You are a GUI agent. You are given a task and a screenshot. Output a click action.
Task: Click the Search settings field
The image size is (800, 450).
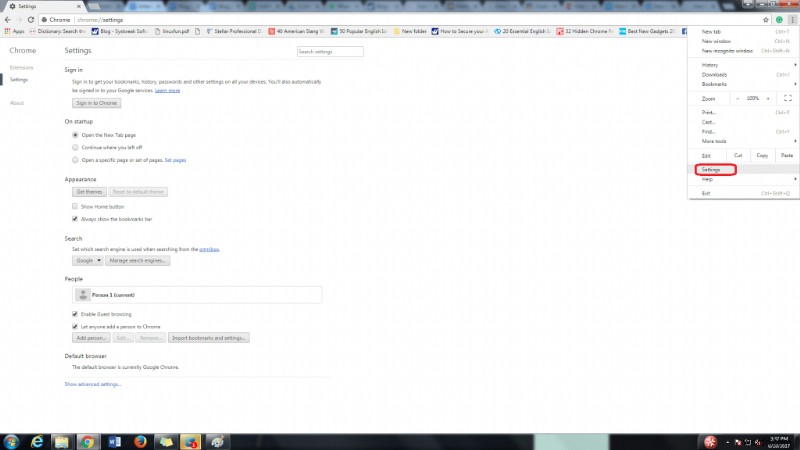point(330,52)
